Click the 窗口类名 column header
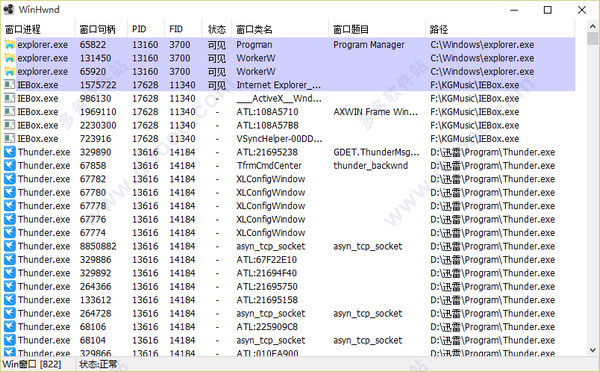Image resolution: width=600 pixels, height=372 pixels. 254,29
